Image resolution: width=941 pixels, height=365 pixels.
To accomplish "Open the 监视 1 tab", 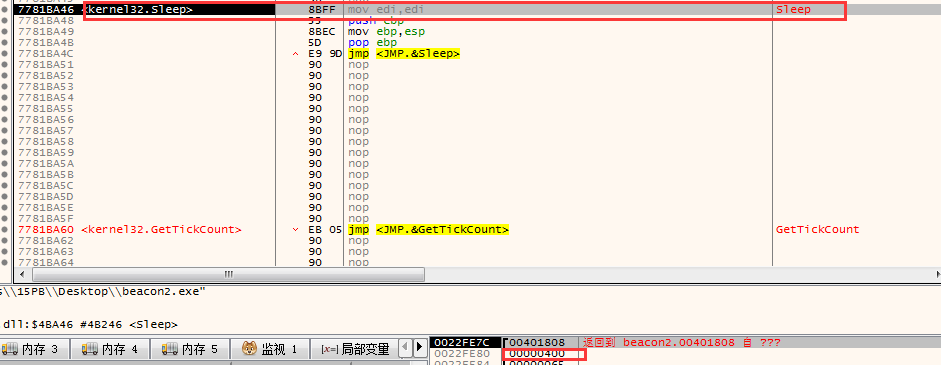I will pyautogui.click(x=270, y=348).
